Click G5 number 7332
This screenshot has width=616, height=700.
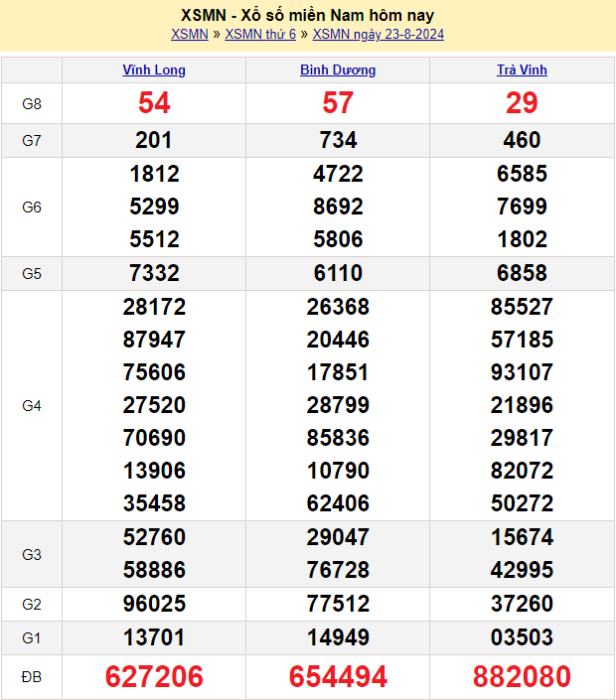tap(154, 273)
